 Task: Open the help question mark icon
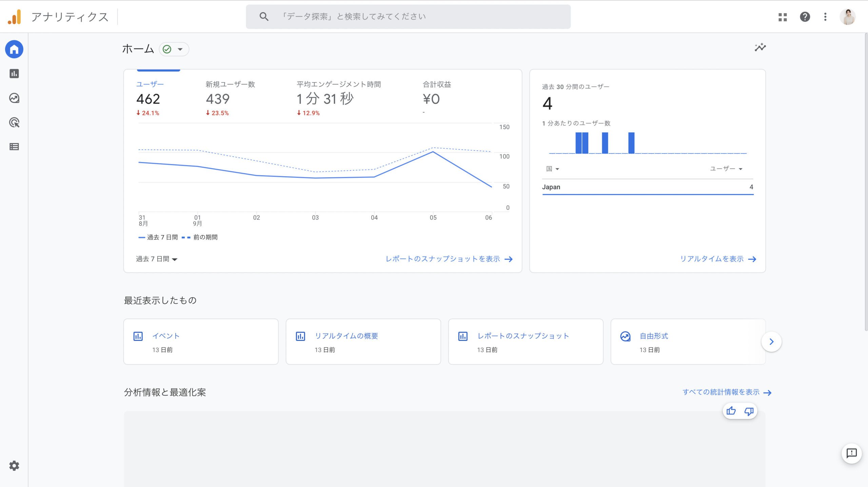point(805,17)
